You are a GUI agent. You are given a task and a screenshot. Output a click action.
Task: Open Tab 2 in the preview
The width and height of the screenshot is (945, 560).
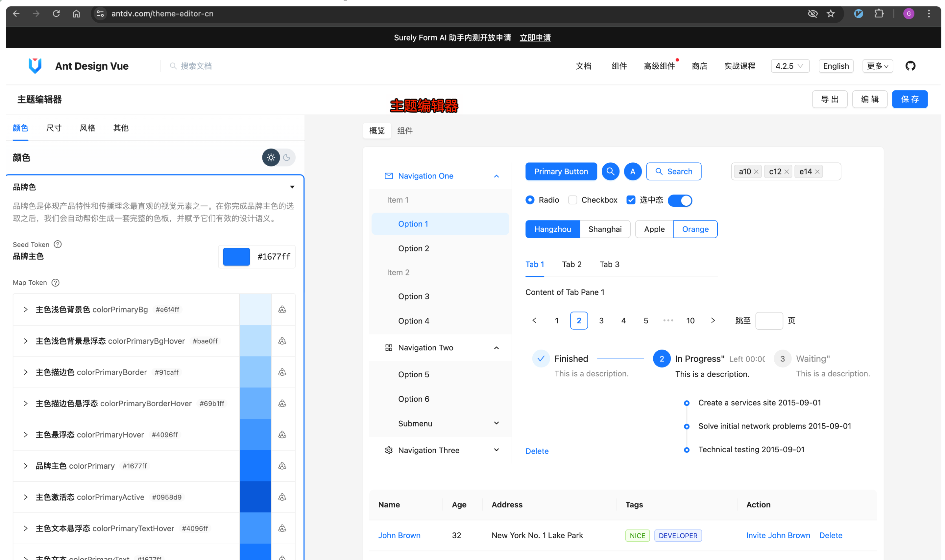coord(571,264)
